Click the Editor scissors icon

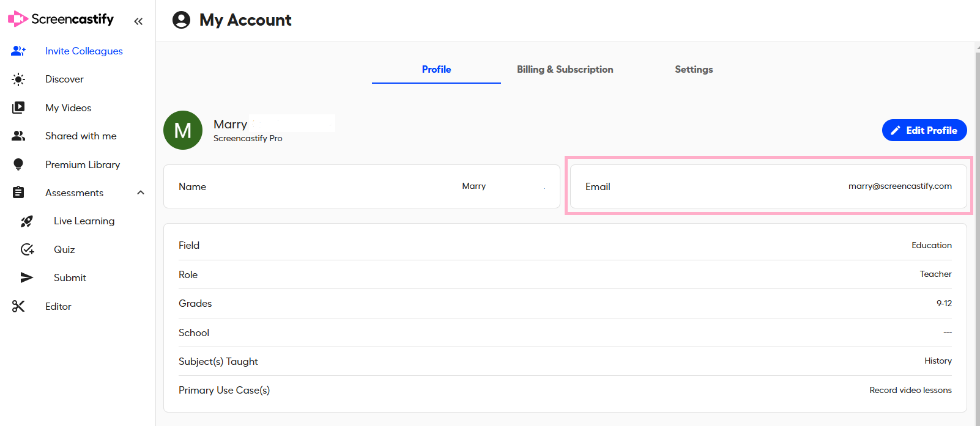[18, 306]
